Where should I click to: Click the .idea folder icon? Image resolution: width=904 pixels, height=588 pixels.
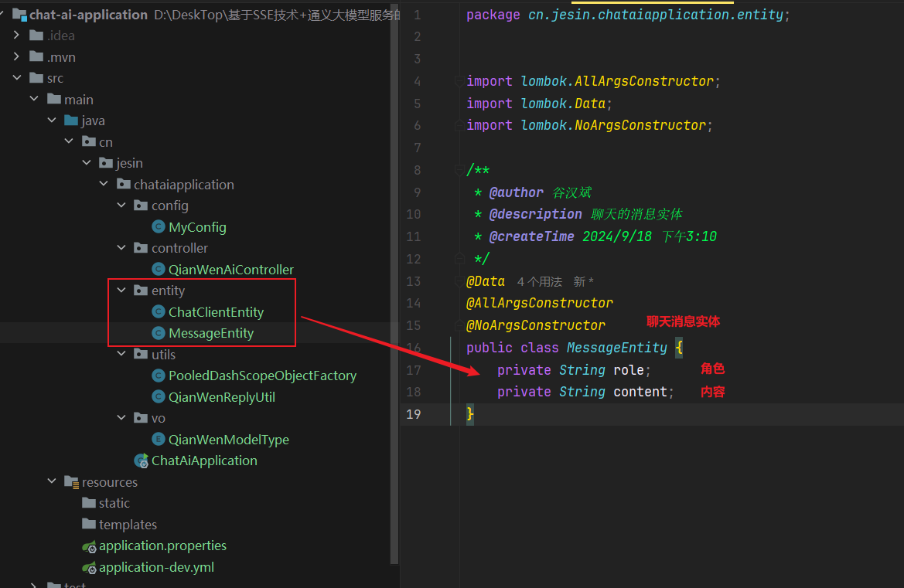coord(36,36)
